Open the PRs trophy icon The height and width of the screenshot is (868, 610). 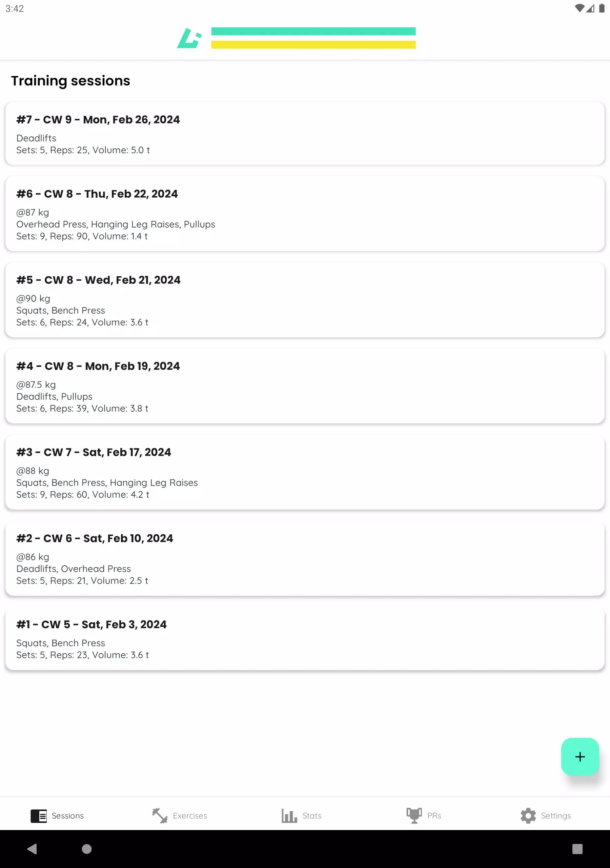(x=414, y=815)
